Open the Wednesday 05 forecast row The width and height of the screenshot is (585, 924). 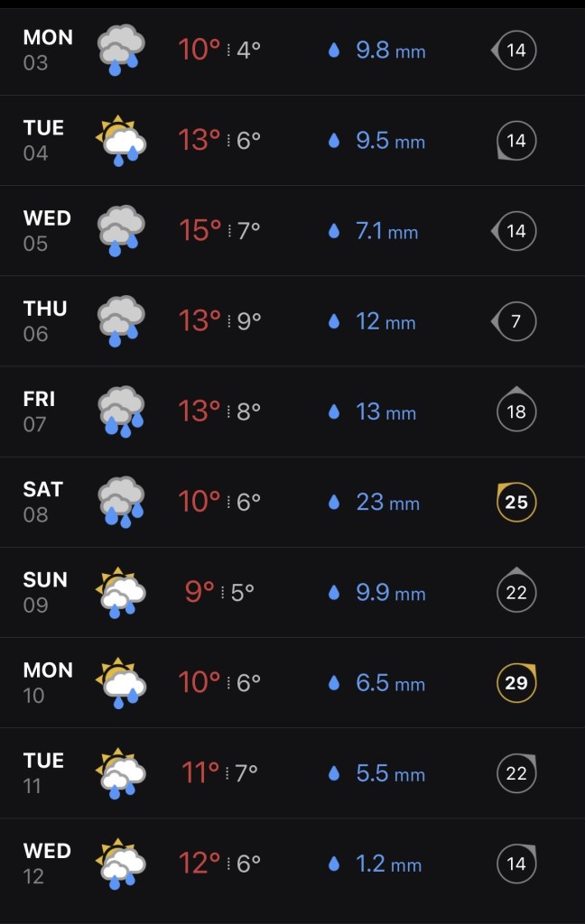click(292, 231)
